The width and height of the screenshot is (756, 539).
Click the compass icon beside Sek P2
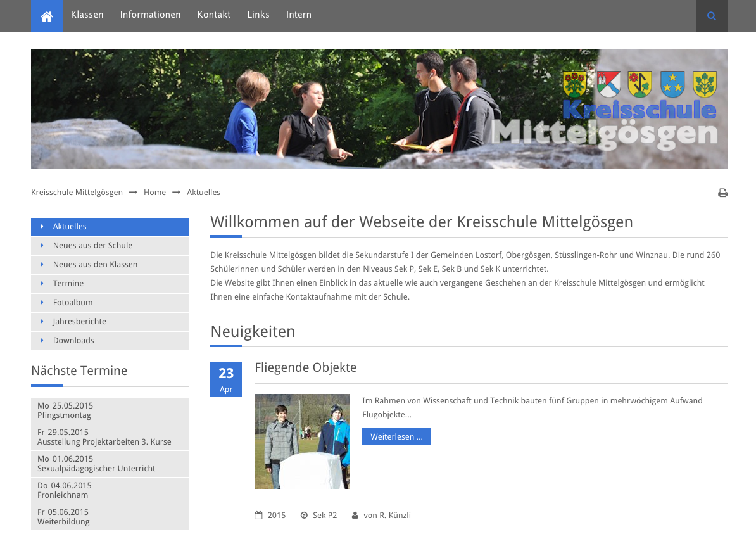coord(304,516)
